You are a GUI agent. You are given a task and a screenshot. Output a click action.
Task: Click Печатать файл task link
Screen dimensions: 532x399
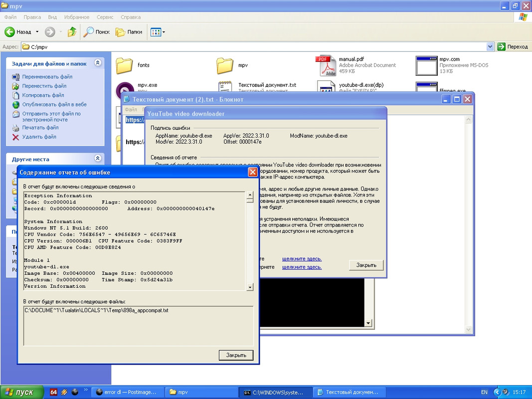pos(40,127)
